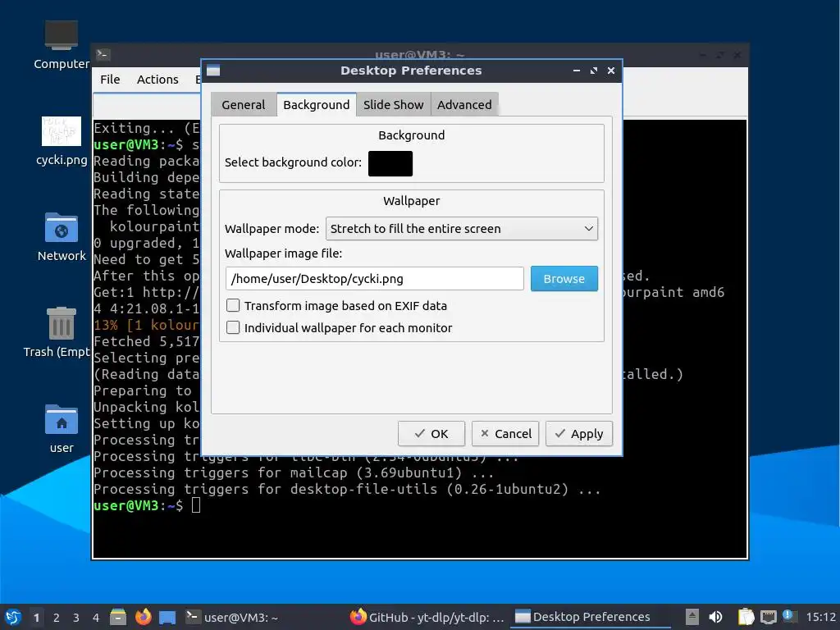
Task: Open the network connection tray icon
Action: tap(768, 617)
